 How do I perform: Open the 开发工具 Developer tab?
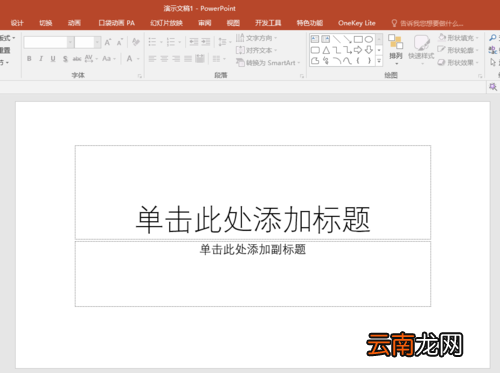point(268,23)
